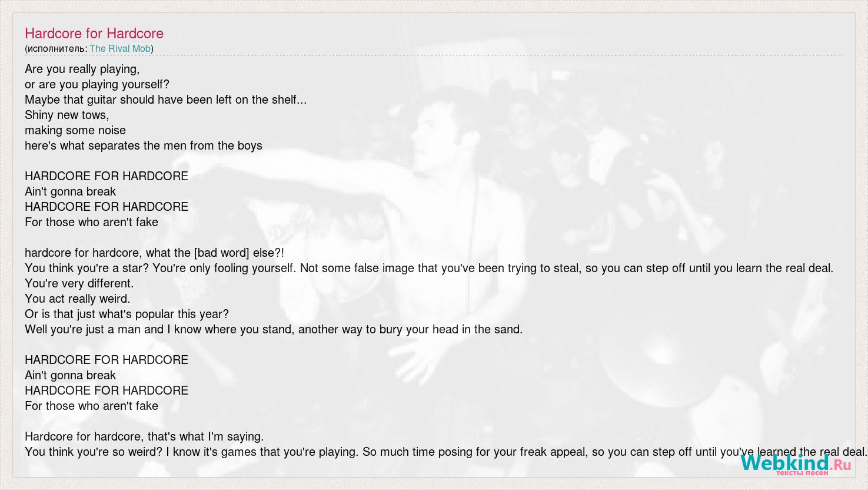
Task: Click line 'separates the men from the boys'
Action: point(144,145)
